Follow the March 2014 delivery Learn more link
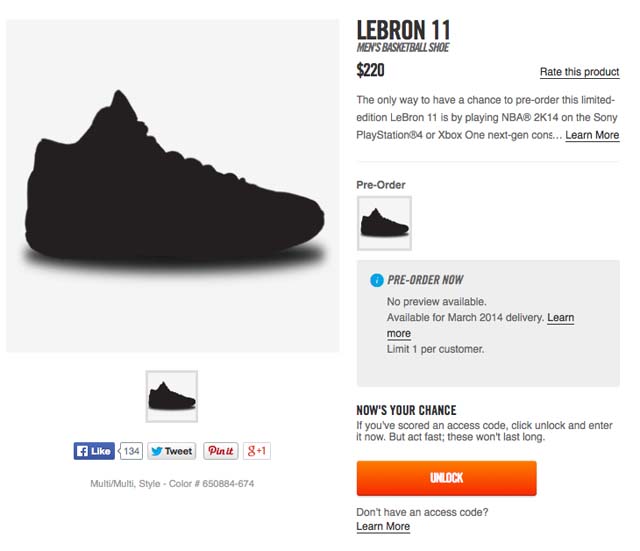640x551 pixels. [560, 318]
